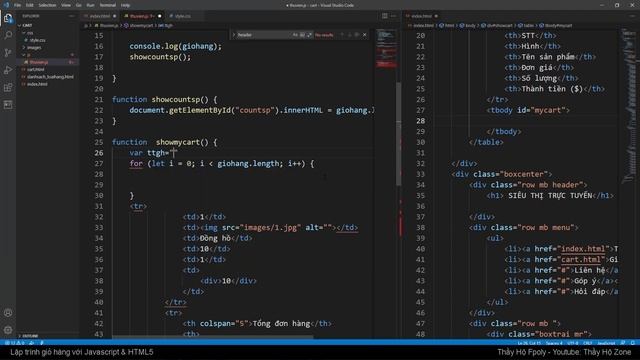Click the VS Code logo icon
This screenshot has height=360, width=640.
[x=6, y=5]
